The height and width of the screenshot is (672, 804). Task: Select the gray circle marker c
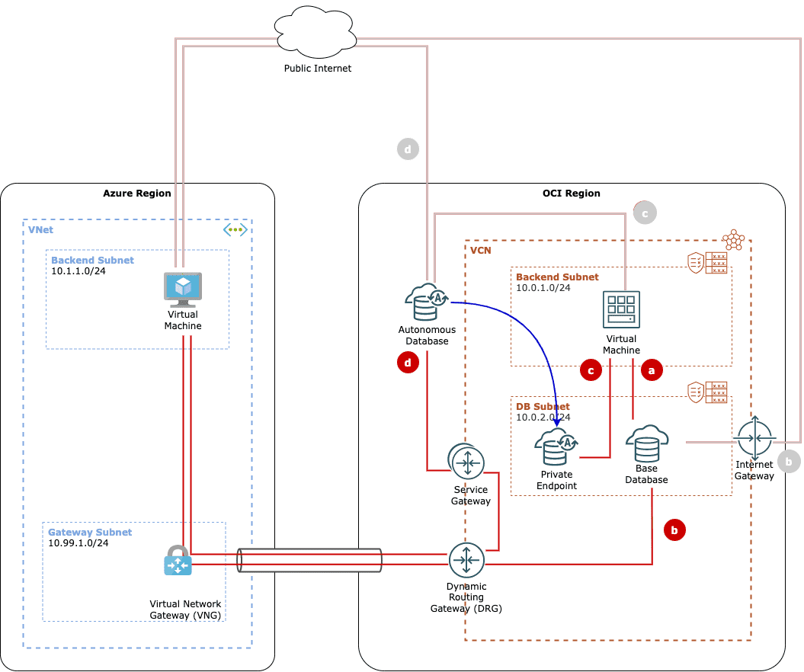coord(645,213)
